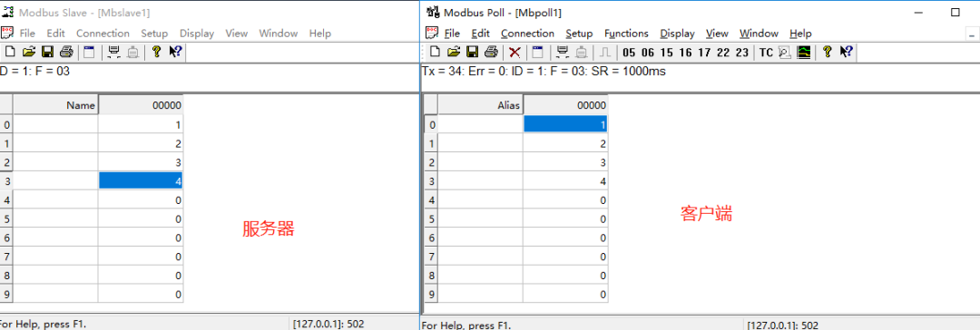Screen dimensions: 980x330
Task: Open Help menu in Modbus Slave
Action: coord(320,34)
